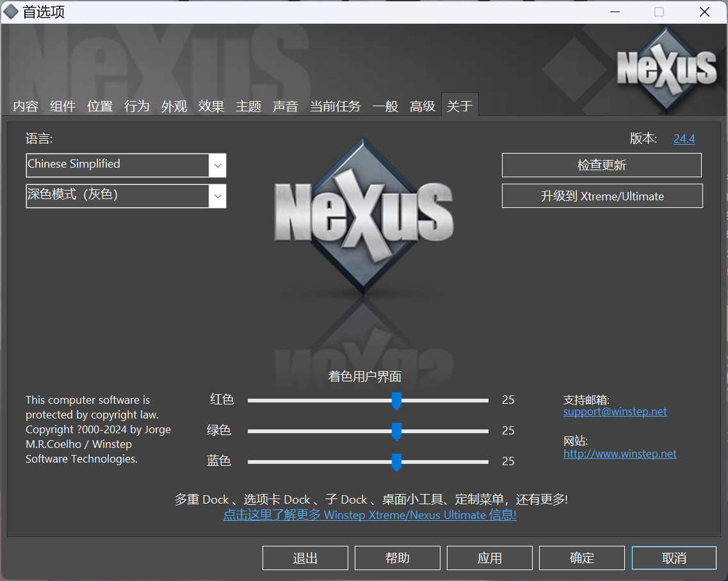Click 升级到 Xtreme/Ultimate
The image size is (728, 581).
point(602,196)
